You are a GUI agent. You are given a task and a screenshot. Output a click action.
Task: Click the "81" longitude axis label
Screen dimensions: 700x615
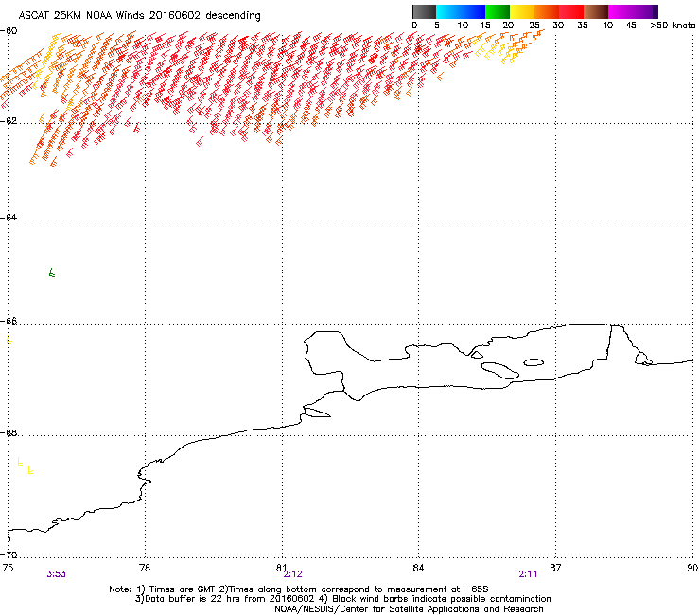click(282, 568)
